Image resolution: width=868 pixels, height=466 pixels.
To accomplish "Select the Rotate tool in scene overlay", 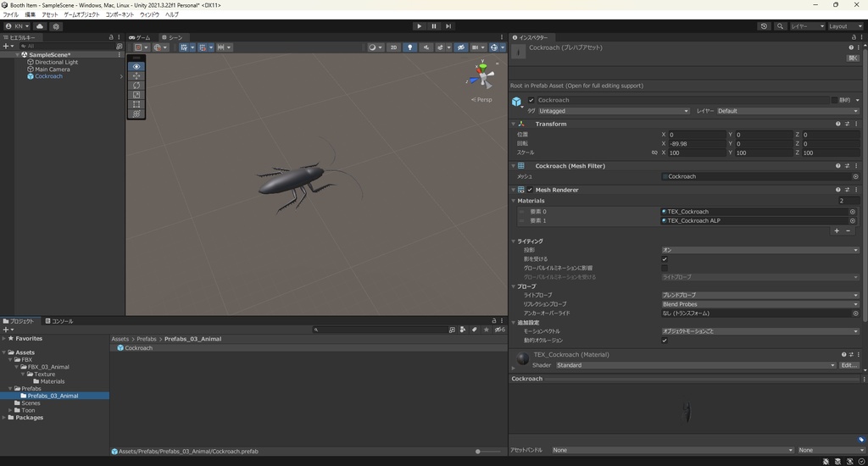I will point(136,86).
